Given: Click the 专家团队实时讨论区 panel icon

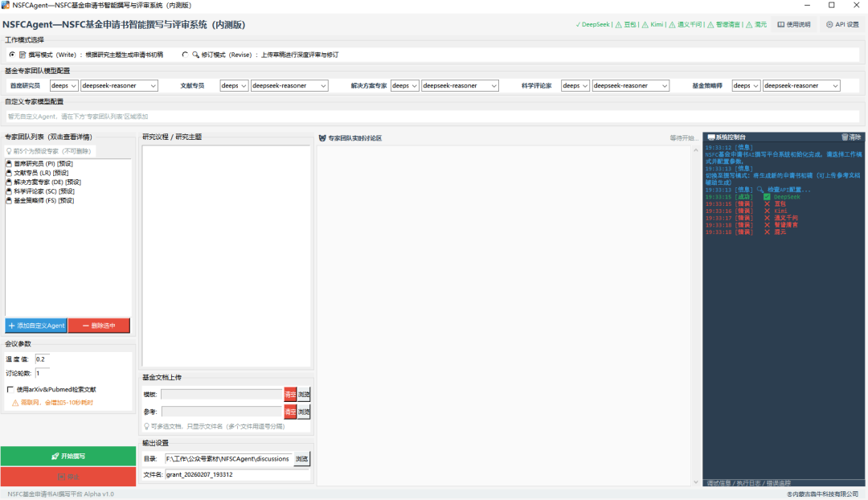Looking at the screenshot, I should [x=322, y=138].
